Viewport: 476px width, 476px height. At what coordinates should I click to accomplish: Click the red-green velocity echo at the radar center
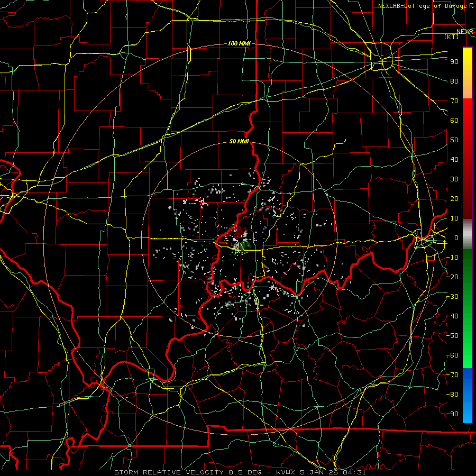point(241,239)
